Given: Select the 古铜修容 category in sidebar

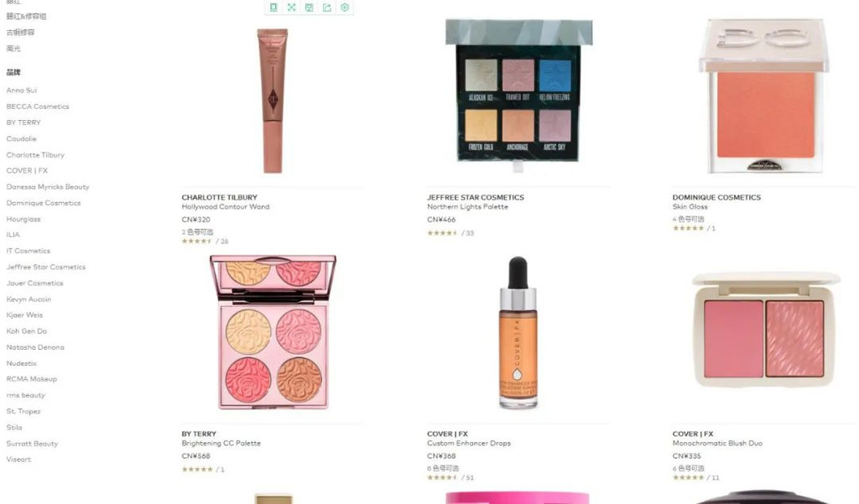Looking at the screenshot, I should (x=20, y=33).
